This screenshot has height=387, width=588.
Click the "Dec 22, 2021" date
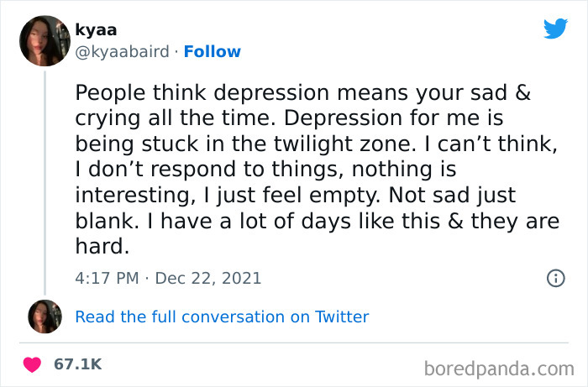(x=210, y=278)
